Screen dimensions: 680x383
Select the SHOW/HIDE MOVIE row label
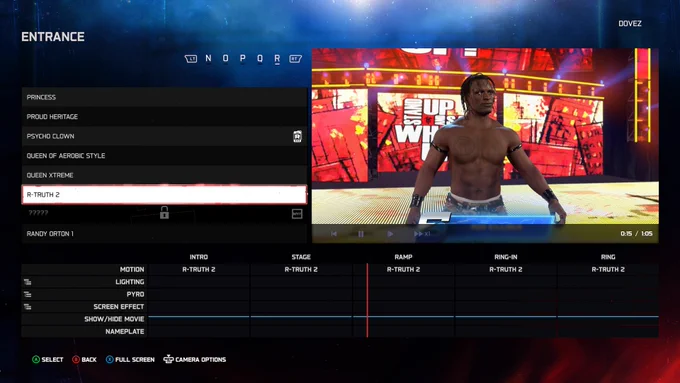[x=114, y=319]
